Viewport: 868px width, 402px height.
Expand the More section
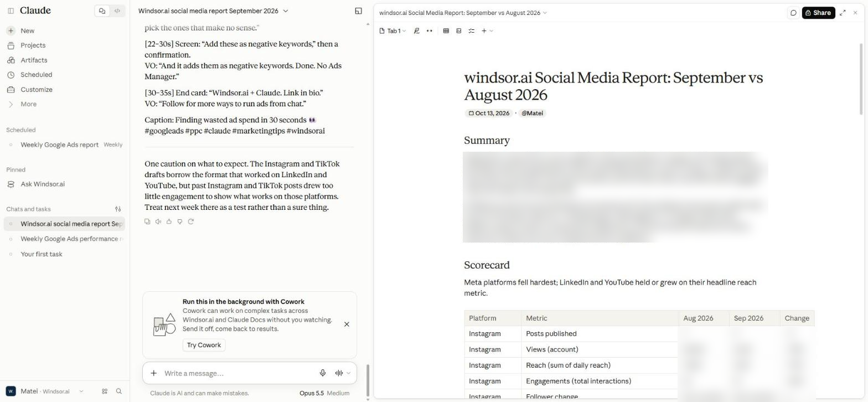pos(28,104)
